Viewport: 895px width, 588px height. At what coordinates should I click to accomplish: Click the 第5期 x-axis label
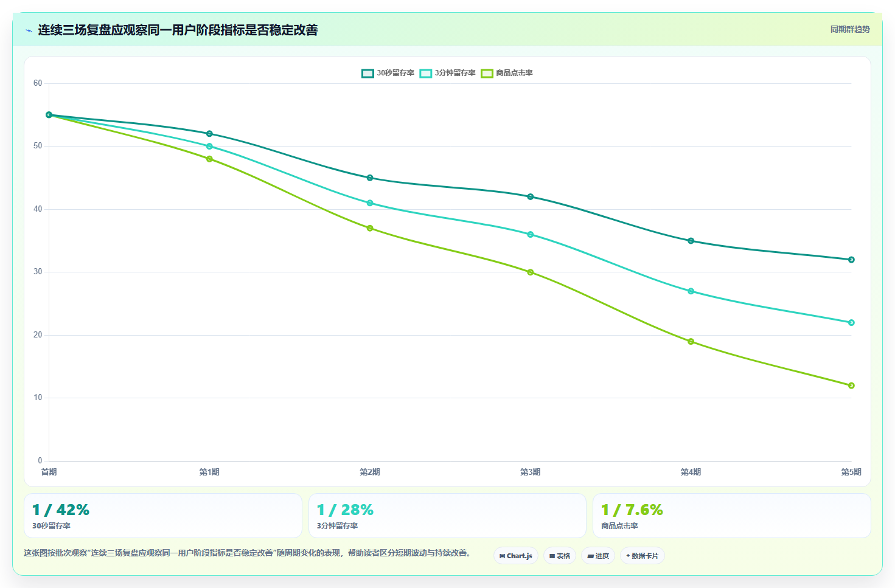[851, 472]
